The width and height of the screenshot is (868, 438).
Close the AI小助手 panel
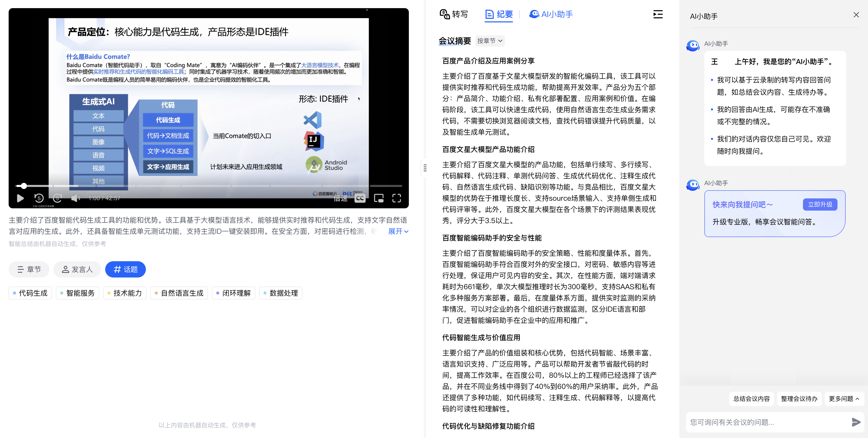(x=856, y=15)
